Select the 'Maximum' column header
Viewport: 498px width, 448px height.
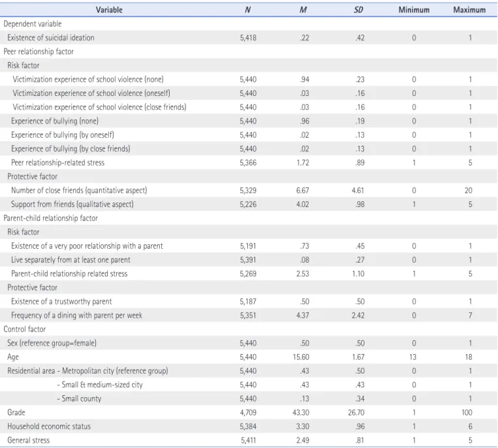(469, 10)
